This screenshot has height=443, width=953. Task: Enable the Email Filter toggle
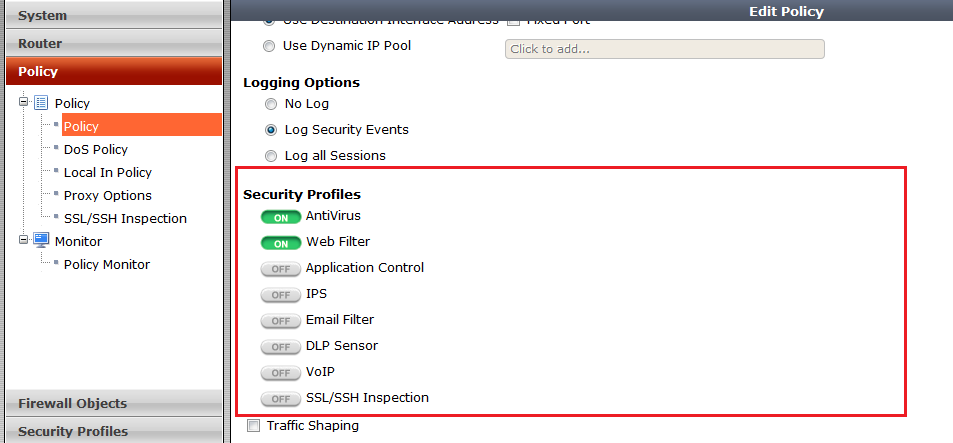[x=281, y=320]
